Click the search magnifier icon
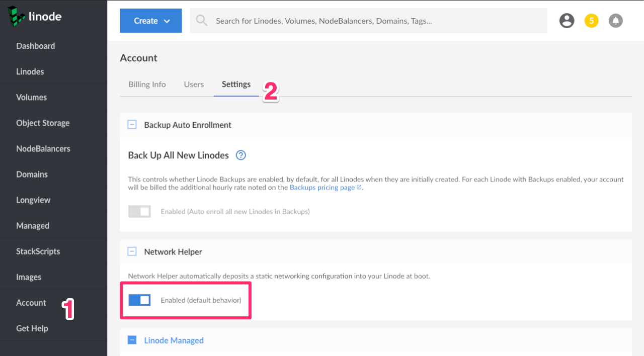 pyautogui.click(x=202, y=21)
